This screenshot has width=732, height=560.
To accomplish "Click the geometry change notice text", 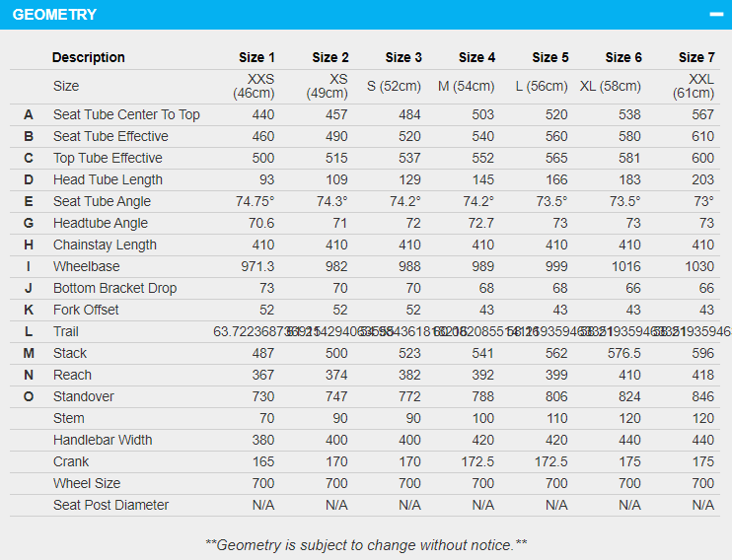I will coord(366,545).
